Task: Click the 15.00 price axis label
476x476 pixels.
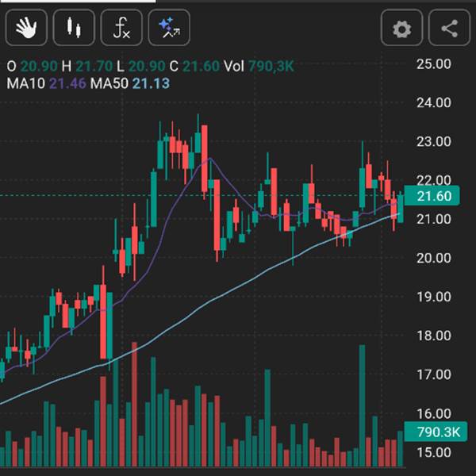Action: click(x=434, y=452)
